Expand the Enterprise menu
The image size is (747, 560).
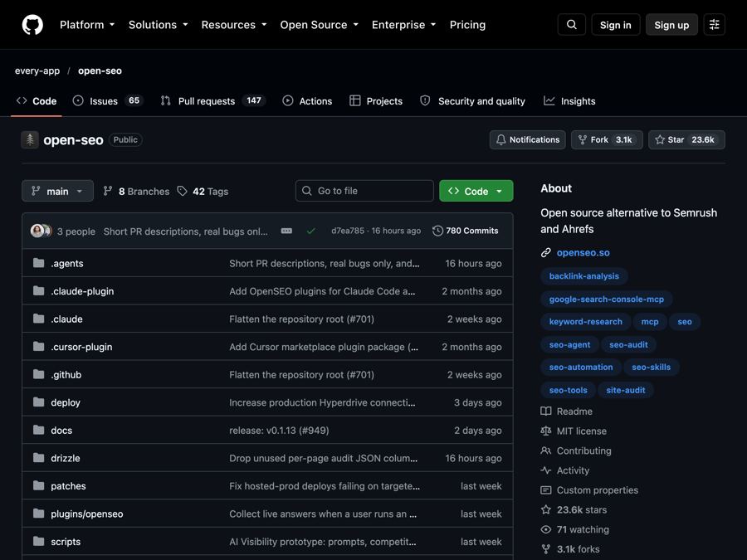tap(404, 25)
